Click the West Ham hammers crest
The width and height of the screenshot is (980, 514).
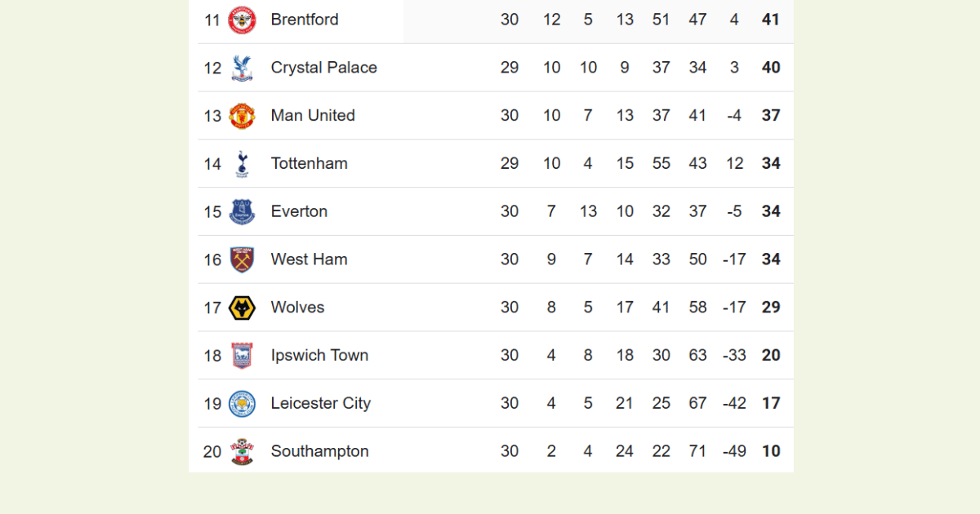pos(242,259)
